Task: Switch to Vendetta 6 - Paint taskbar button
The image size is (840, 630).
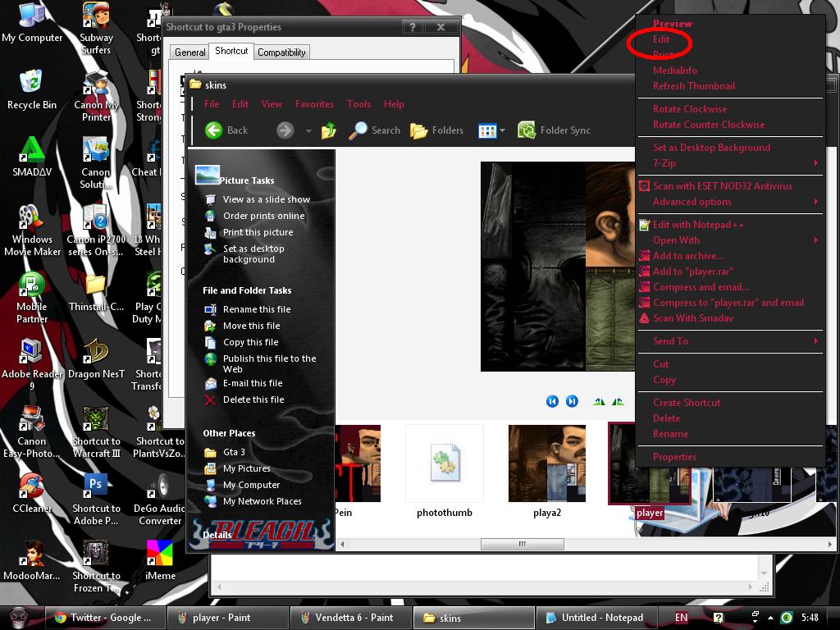Action: (x=351, y=618)
